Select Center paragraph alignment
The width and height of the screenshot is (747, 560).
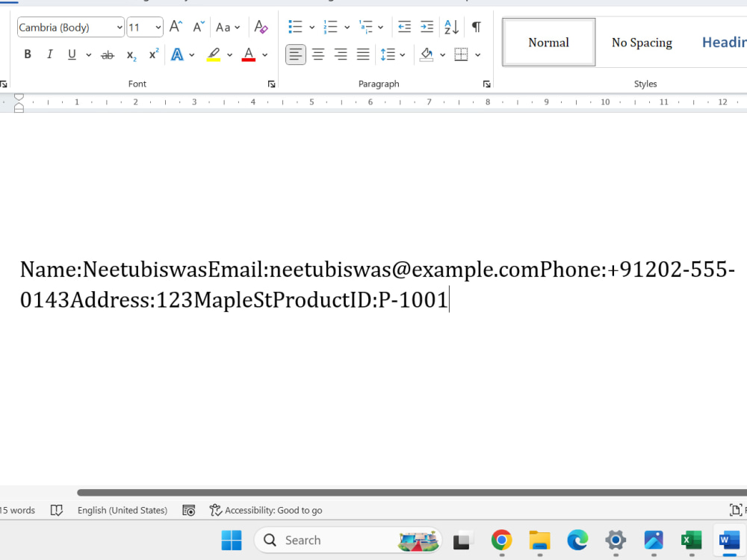pos(318,55)
